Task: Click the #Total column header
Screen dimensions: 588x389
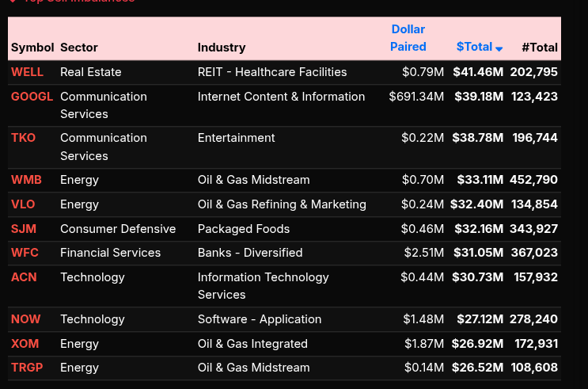Action: click(540, 48)
